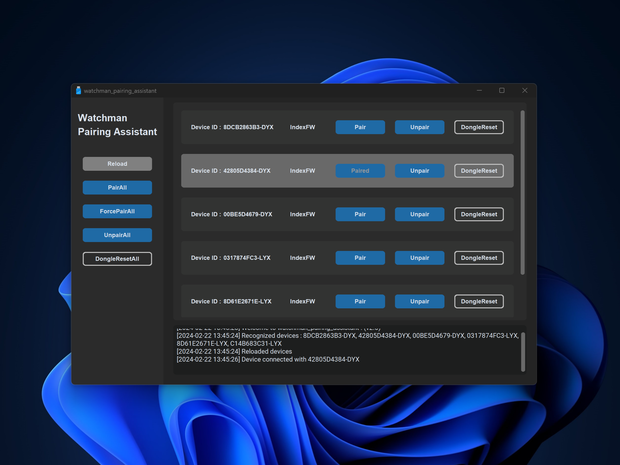Click the ForcePairAll button
This screenshot has height=465, width=620.
click(x=117, y=211)
